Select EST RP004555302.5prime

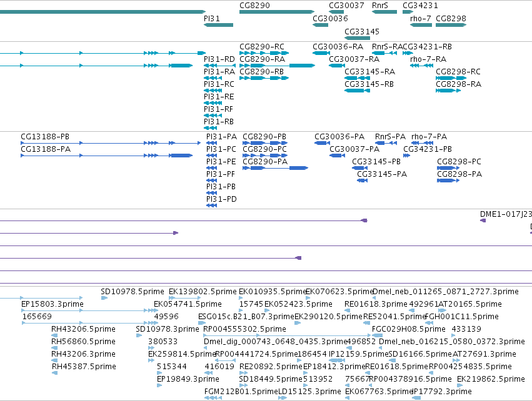click(244, 329)
